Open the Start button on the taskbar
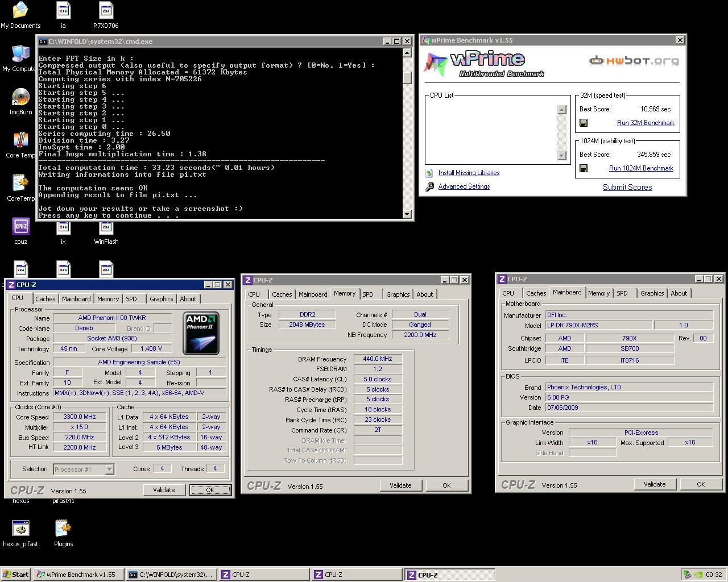Viewport: 728px width, 582px height. (x=16, y=575)
